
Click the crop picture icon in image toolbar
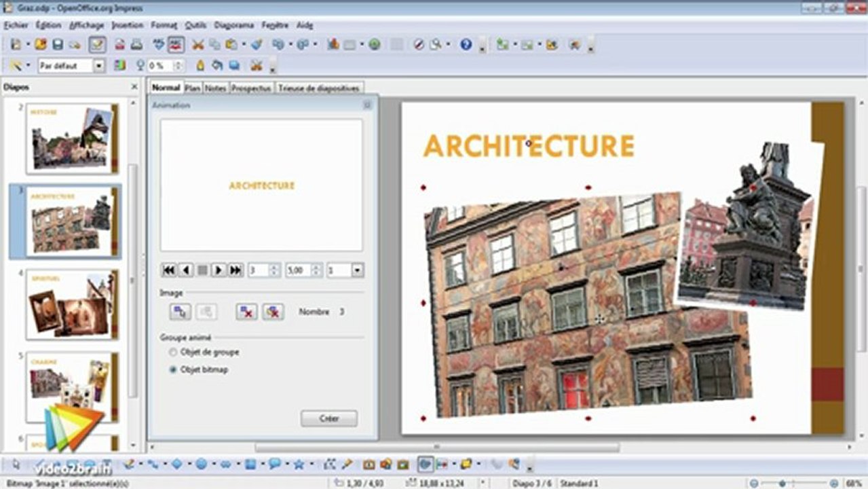(x=256, y=66)
